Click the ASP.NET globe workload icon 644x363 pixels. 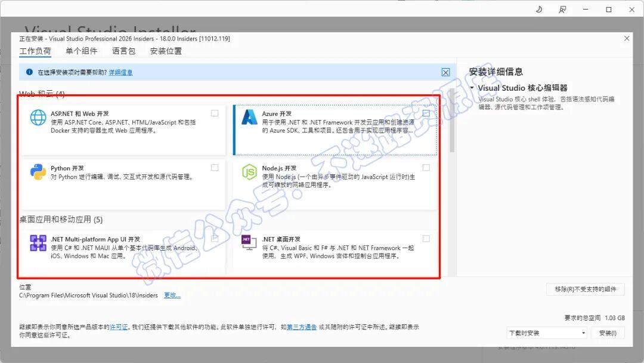click(38, 118)
